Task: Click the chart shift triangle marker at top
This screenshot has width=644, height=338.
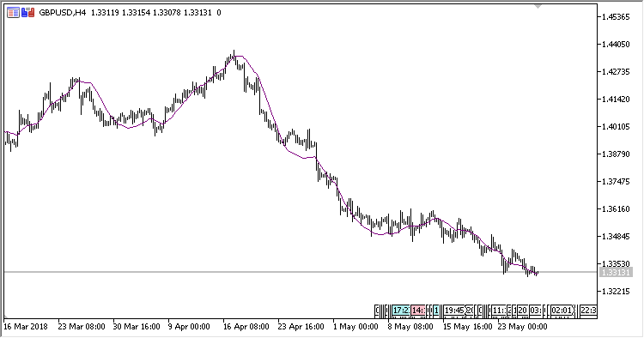Action: (538, 6)
